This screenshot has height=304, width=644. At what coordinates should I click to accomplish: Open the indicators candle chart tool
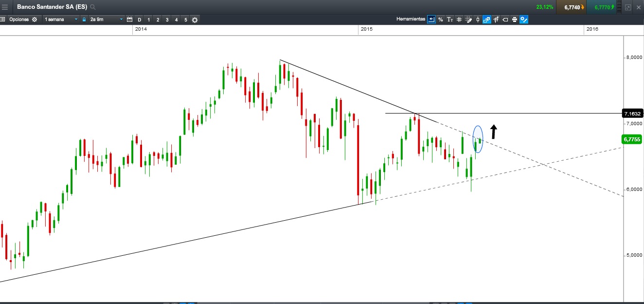pos(496,19)
